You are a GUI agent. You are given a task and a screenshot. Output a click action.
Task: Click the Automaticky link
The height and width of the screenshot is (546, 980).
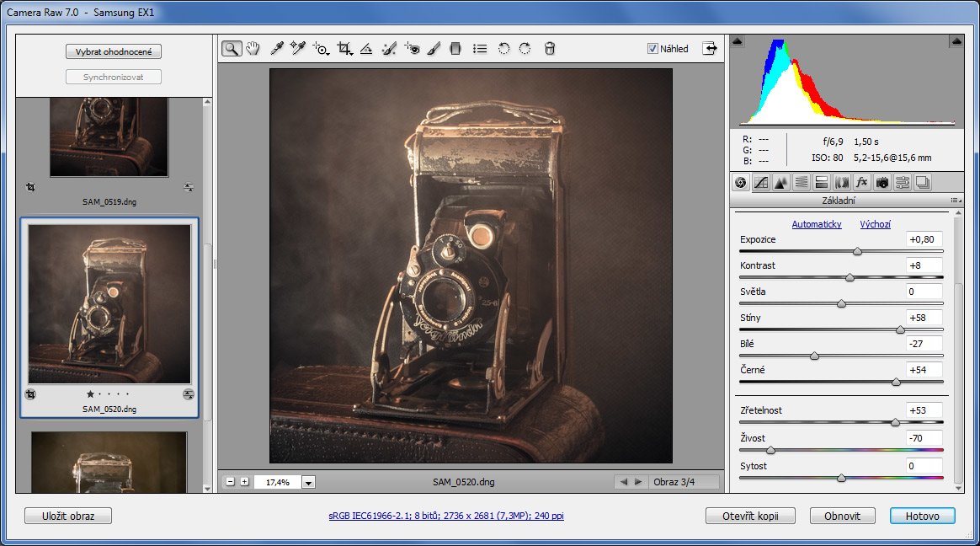817,224
